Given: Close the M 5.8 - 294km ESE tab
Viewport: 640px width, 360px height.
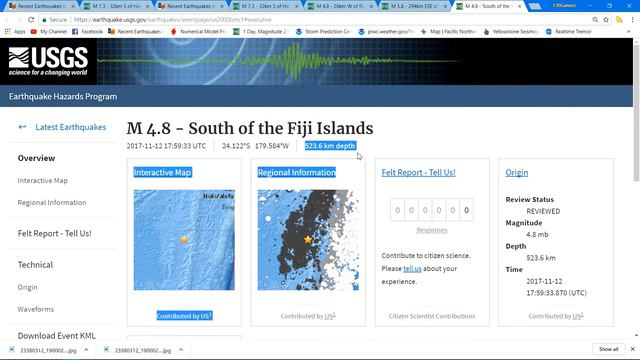Looking at the screenshot, I should coord(445,6).
